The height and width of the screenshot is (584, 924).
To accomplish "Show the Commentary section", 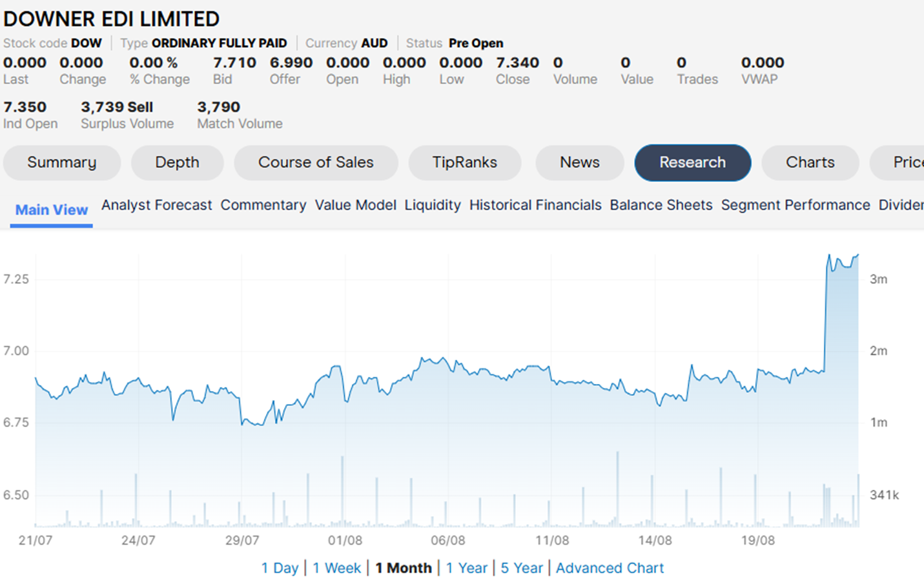I will pos(263,205).
